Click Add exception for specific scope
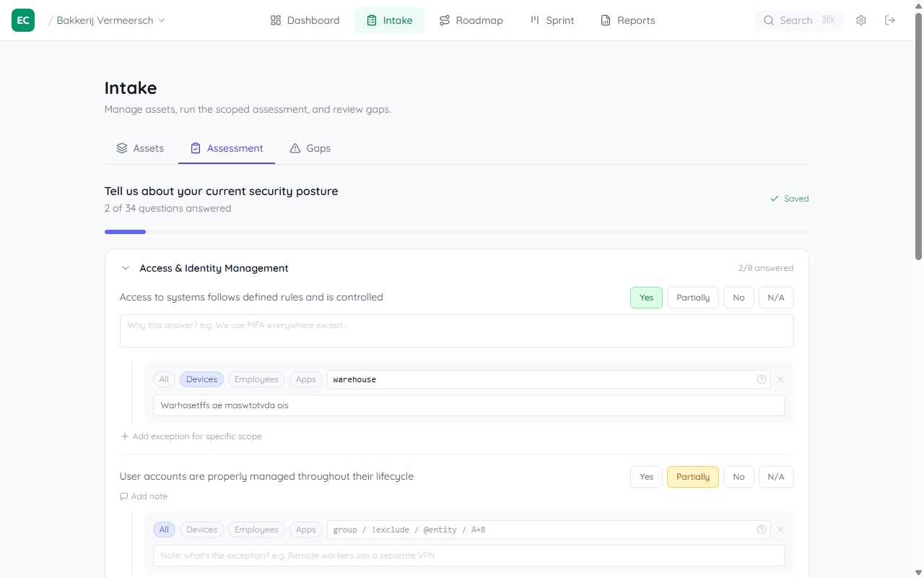924x578 pixels. tap(191, 436)
